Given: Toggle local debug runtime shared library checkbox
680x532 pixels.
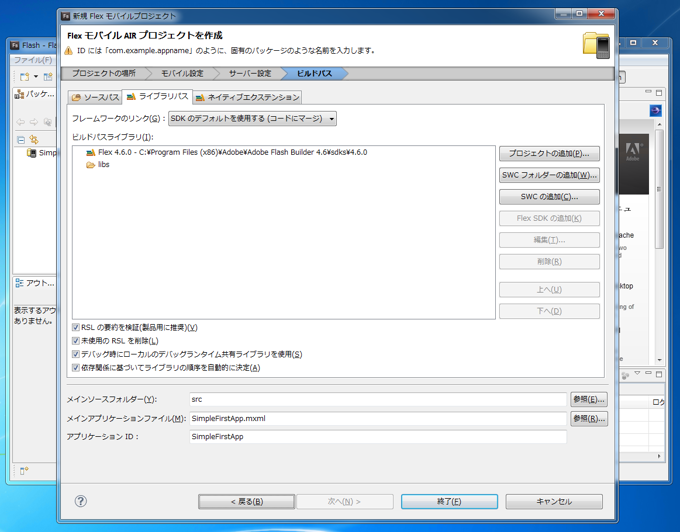Looking at the screenshot, I should pos(75,354).
